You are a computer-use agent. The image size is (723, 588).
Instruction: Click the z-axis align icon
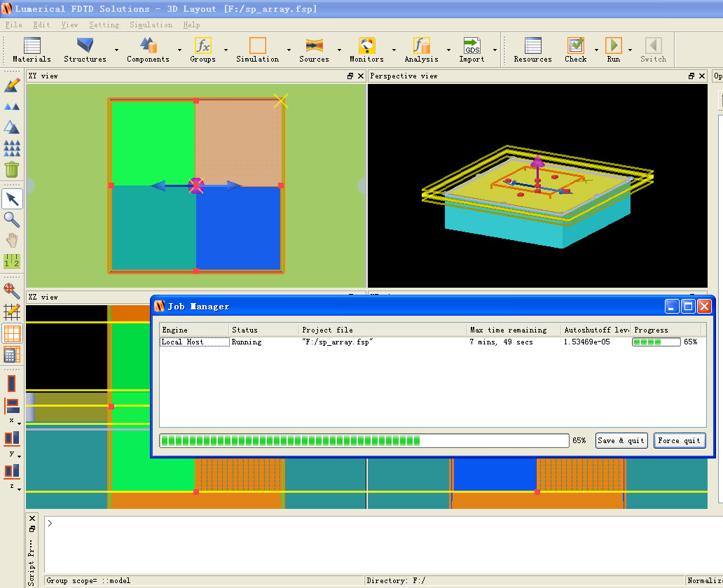(x=12, y=470)
